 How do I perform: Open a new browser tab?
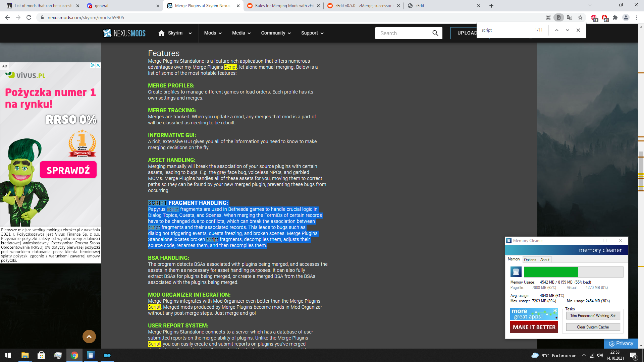(x=491, y=6)
